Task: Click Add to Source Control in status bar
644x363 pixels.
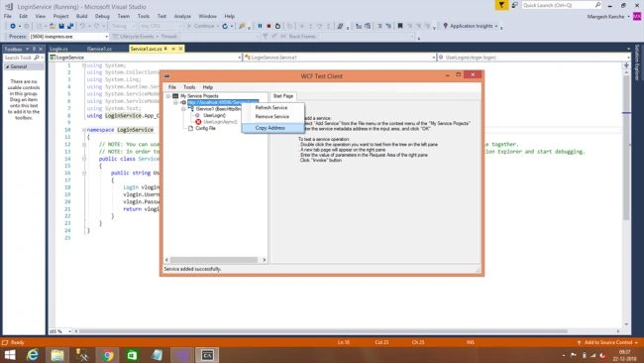Action: [x=607, y=342]
